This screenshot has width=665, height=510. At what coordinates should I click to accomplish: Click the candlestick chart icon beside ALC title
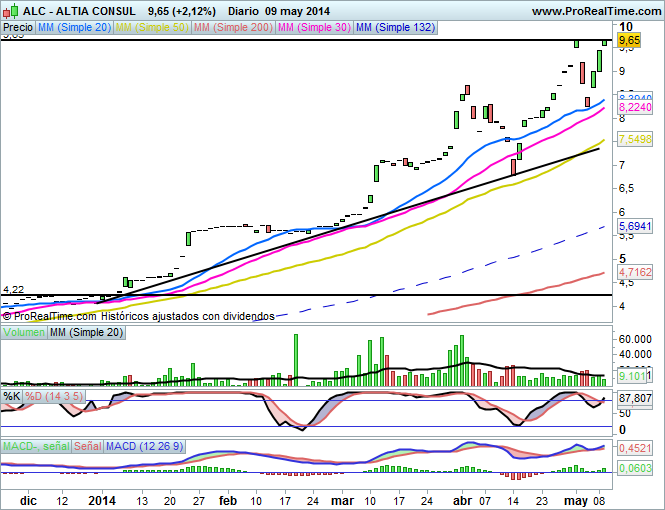coord(11,10)
